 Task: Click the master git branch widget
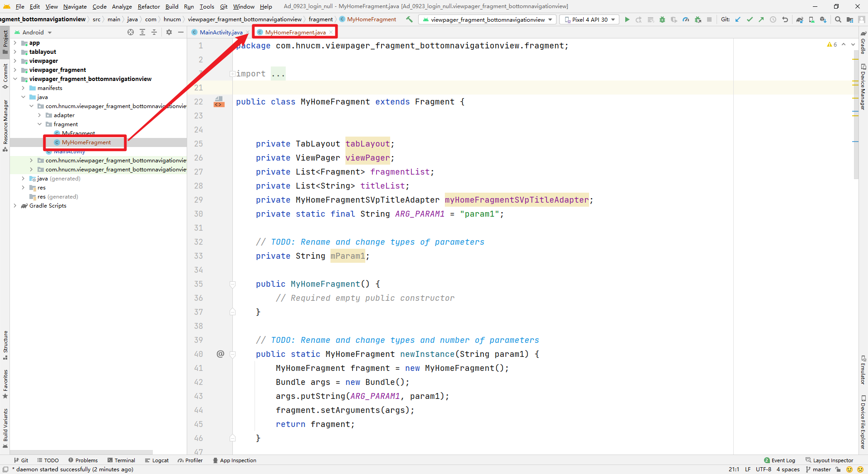point(818,469)
